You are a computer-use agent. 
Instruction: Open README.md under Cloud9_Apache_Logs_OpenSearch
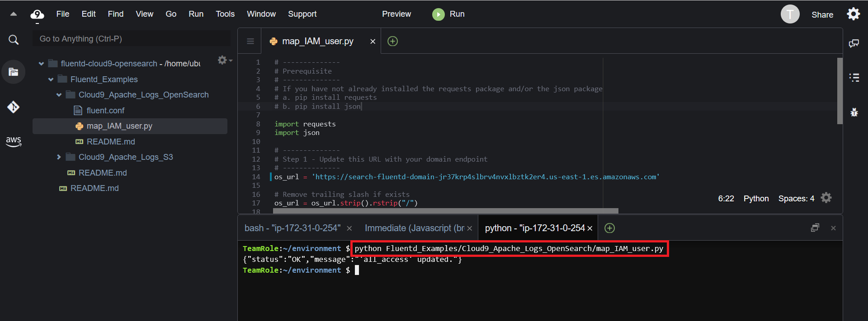point(111,142)
